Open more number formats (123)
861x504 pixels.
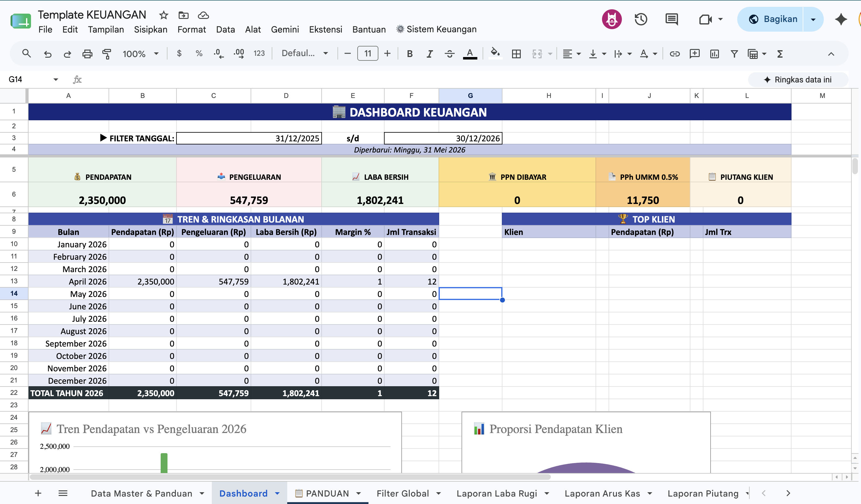[x=259, y=54]
